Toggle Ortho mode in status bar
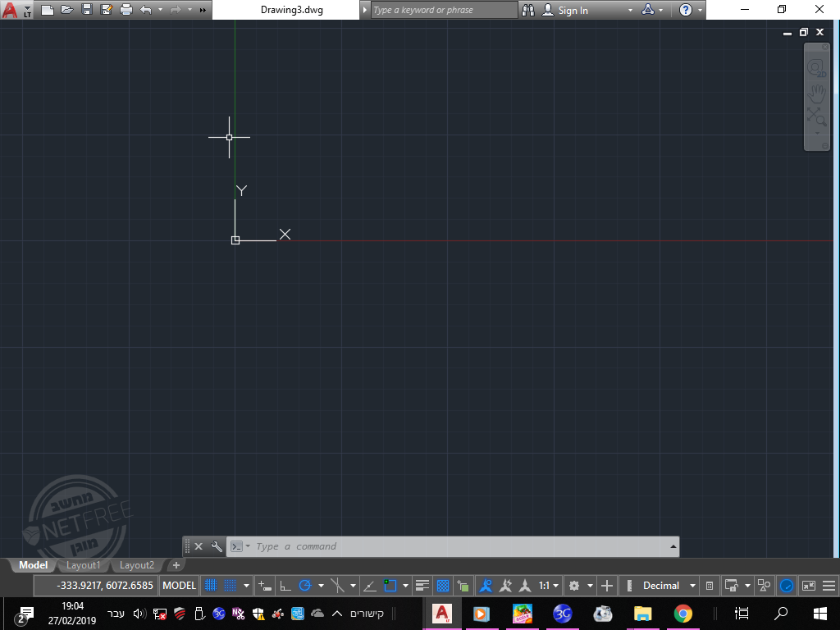 click(x=285, y=586)
